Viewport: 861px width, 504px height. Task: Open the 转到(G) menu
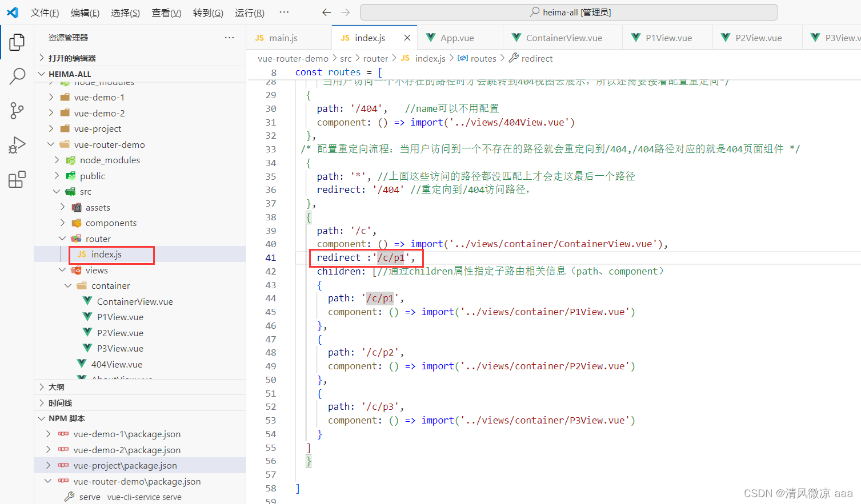(208, 13)
